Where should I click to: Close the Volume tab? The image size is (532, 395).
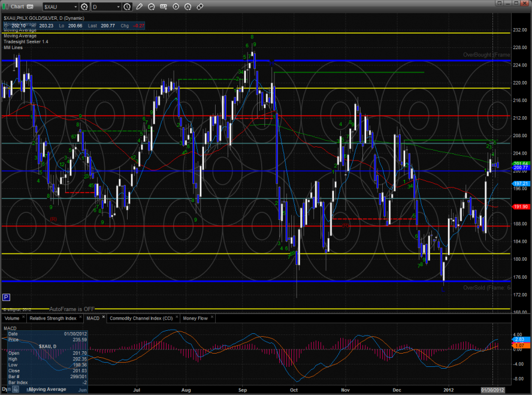tap(23, 317)
